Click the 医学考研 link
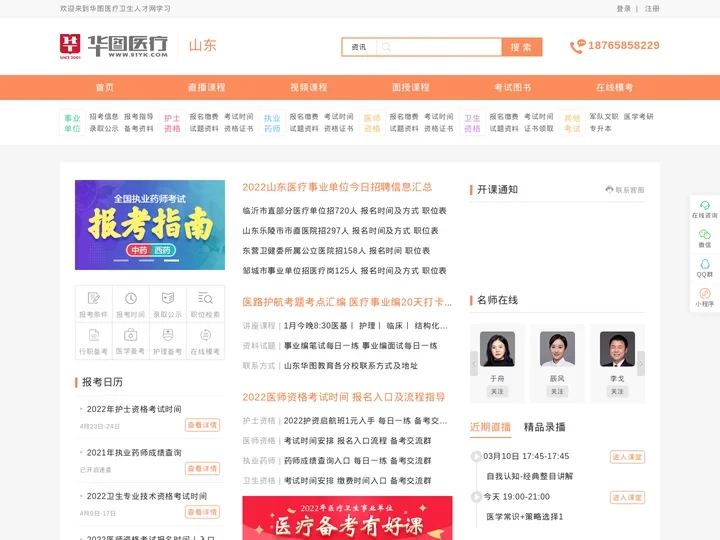 (x=638, y=117)
